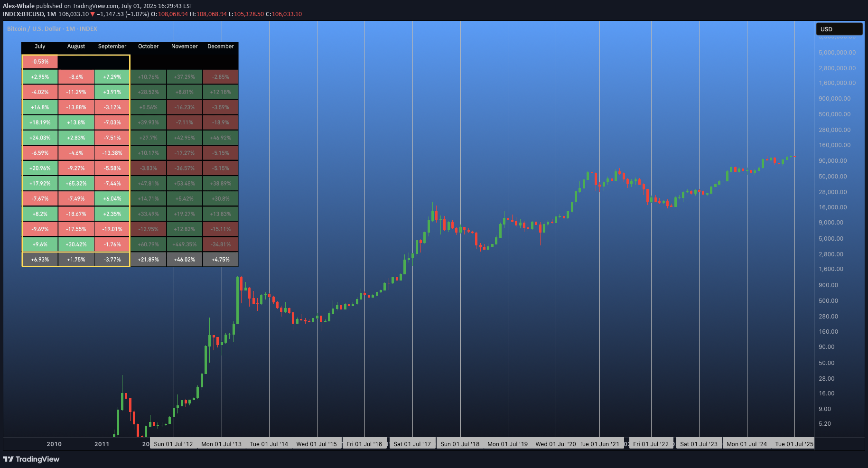
Task: Click the October column header
Action: click(x=149, y=47)
